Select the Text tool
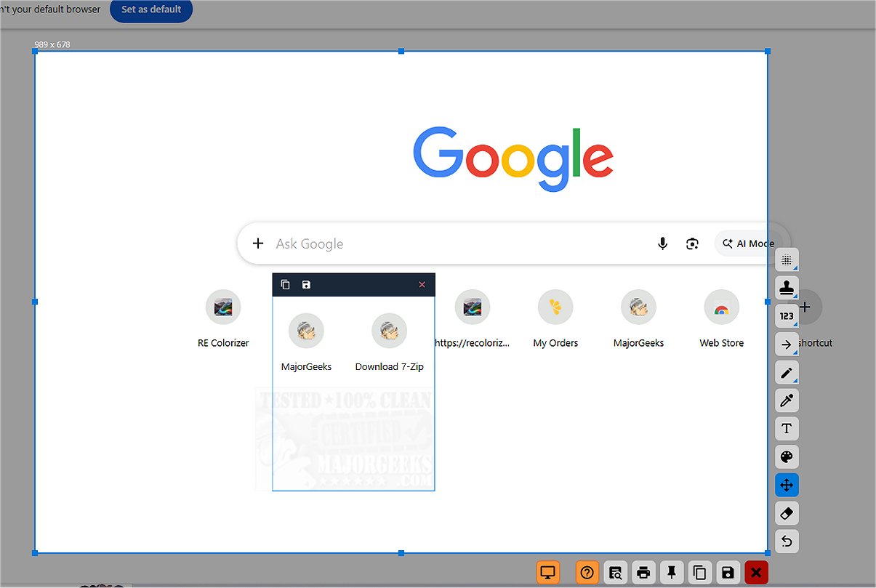Screen dimensions: 876x588 coord(787,429)
